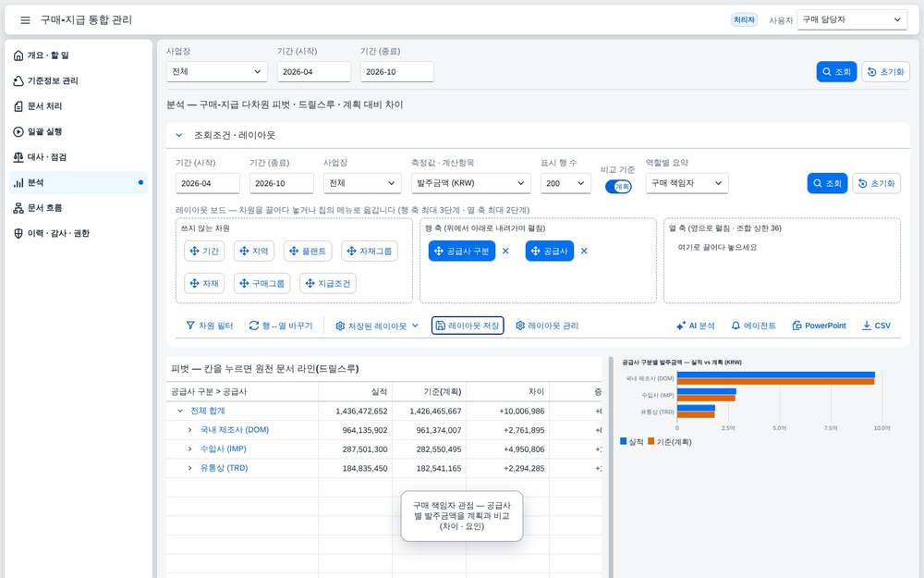Image resolution: width=924 pixels, height=578 pixels.
Task: Click the 이력 · 감사 · 권한 shield icon
Action: [x=18, y=233]
